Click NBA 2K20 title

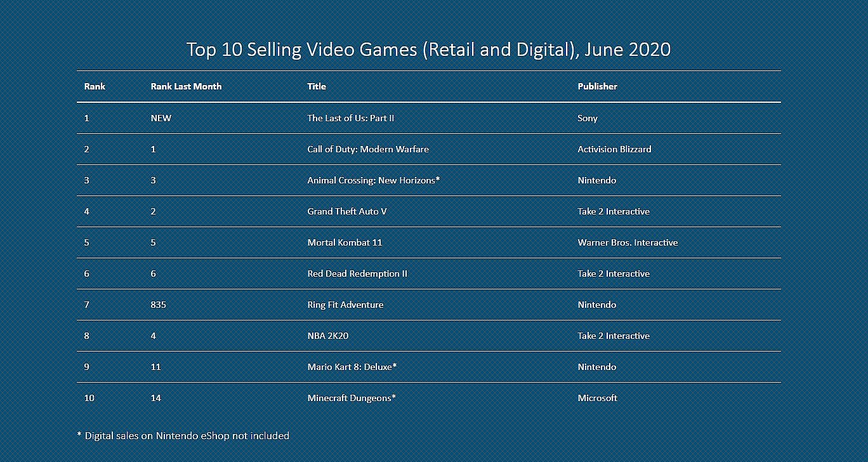coord(327,336)
